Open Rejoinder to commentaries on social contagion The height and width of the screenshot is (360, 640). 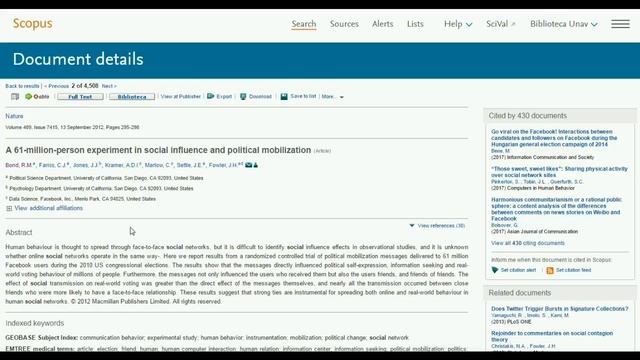pos(552,336)
